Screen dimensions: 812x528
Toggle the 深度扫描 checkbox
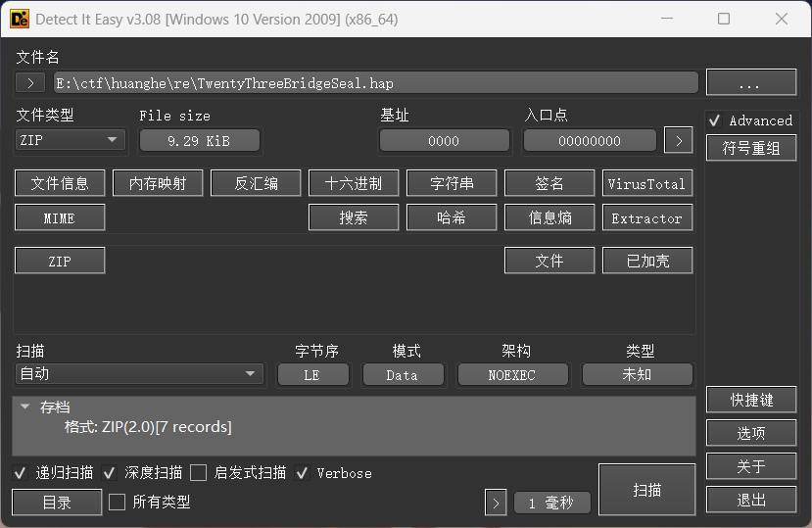pyautogui.click(x=110, y=472)
